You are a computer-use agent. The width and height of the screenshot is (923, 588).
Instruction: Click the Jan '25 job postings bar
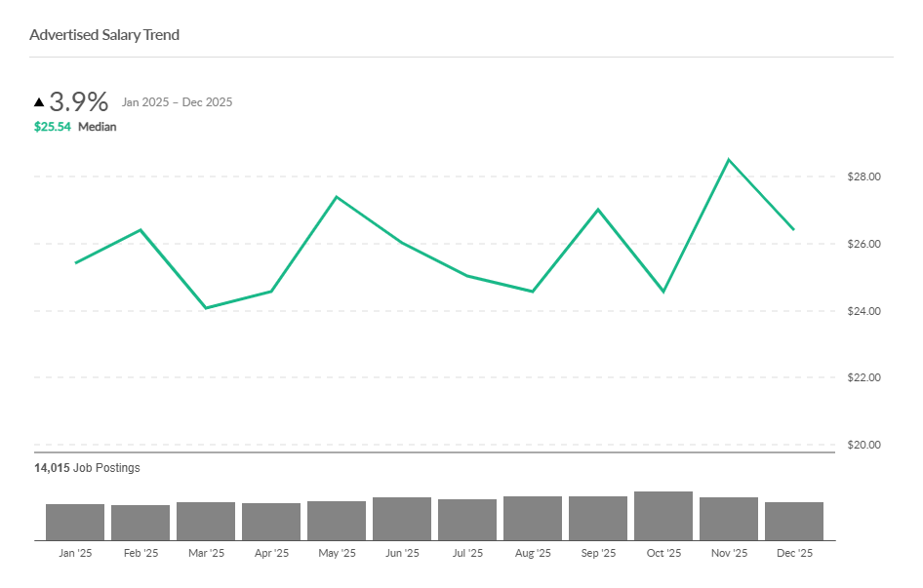coord(75,522)
